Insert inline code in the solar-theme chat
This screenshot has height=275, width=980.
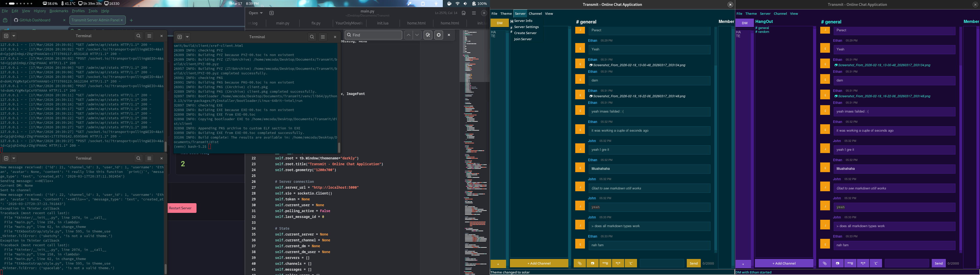631,263
